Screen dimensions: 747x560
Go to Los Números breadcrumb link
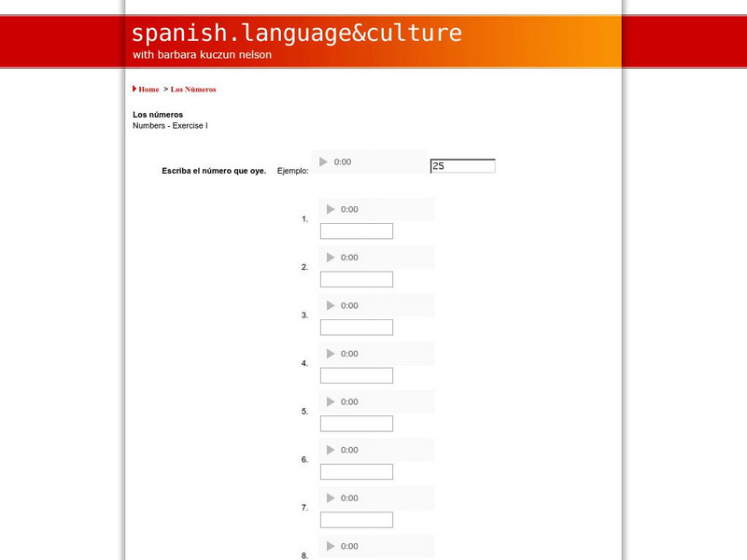[193, 90]
